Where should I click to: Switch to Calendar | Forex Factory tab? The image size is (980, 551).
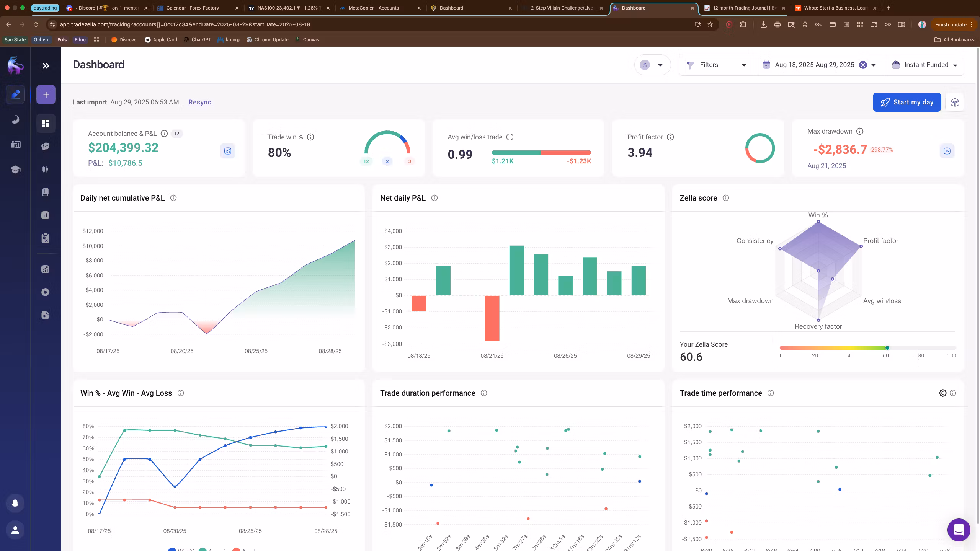pyautogui.click(x=193, y=8)
